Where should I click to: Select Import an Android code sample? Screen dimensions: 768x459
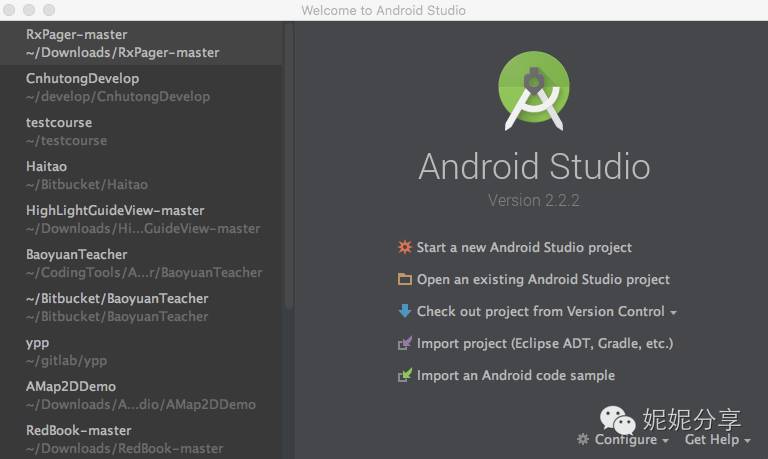point(516,375)
